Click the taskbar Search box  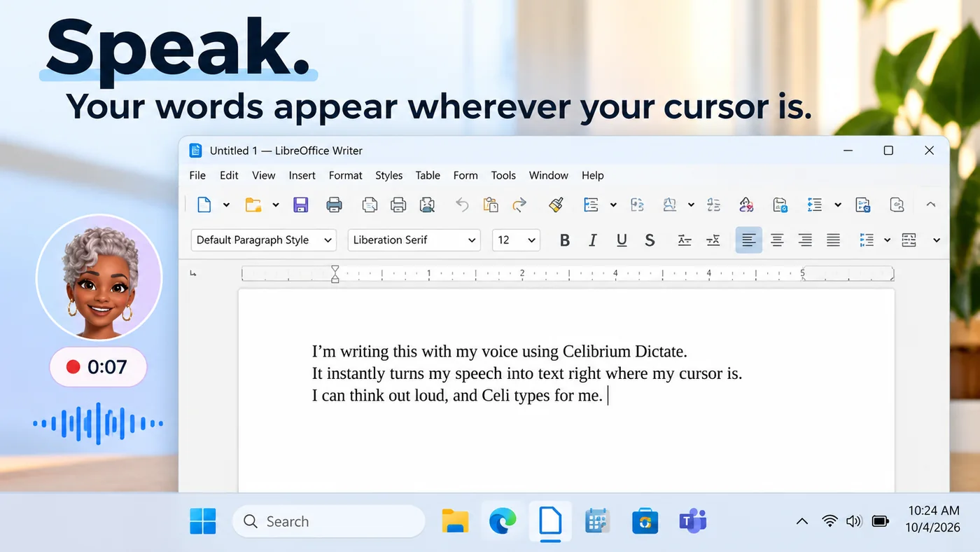[x=328, y=521]
